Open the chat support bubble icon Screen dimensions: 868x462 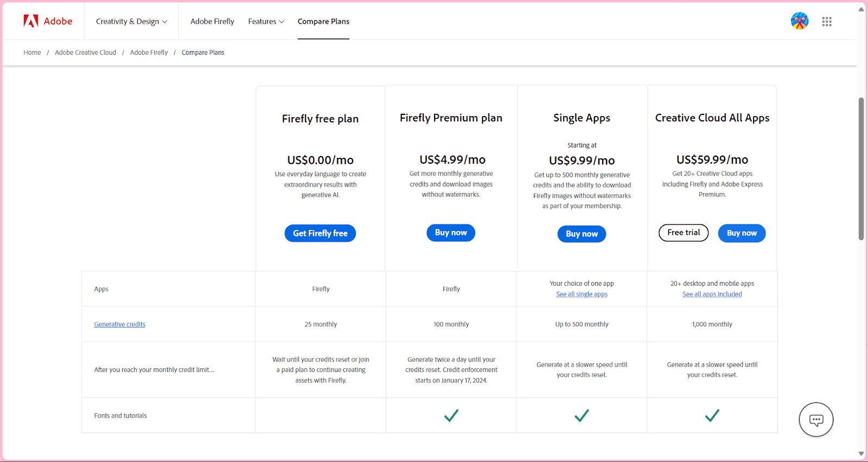tap(816, 420)
